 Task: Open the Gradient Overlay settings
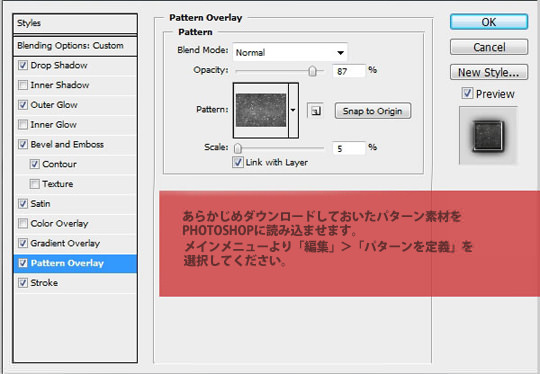[x=65, y=243]
